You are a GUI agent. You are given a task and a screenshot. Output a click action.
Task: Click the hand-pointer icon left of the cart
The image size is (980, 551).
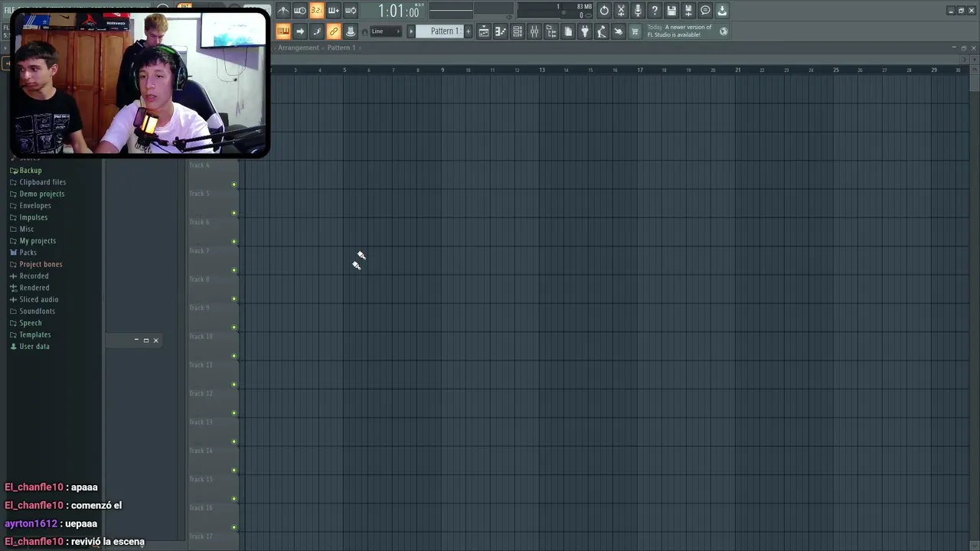coord(619,31)
